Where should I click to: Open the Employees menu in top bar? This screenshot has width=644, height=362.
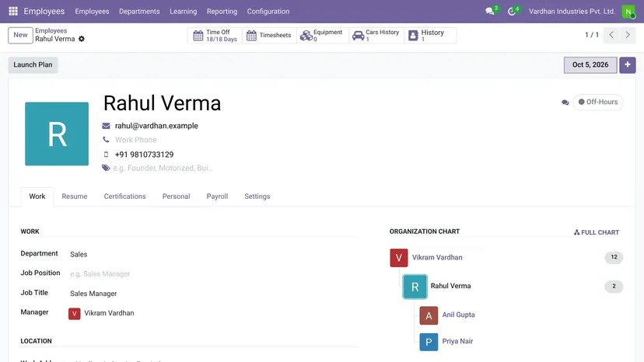[92, 12]
